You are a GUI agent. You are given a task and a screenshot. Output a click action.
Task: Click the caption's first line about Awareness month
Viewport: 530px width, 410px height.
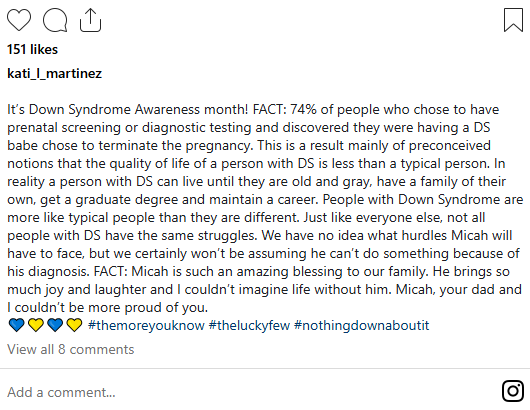pos(253,110)
